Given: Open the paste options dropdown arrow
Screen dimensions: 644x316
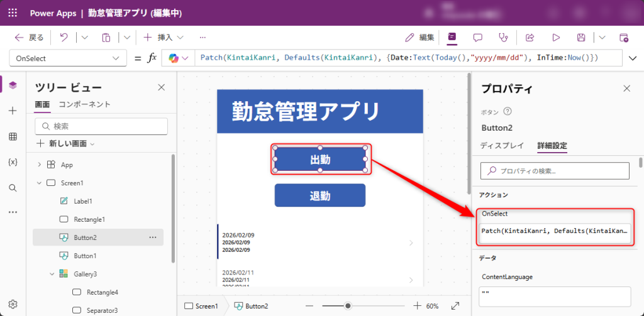Looking at the screenshot, I should 127,38.
